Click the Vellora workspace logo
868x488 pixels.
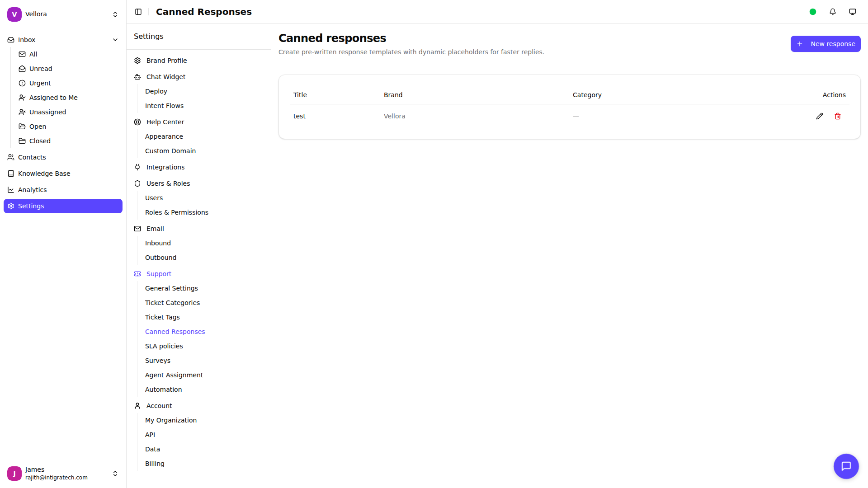(x=14, y=14)
